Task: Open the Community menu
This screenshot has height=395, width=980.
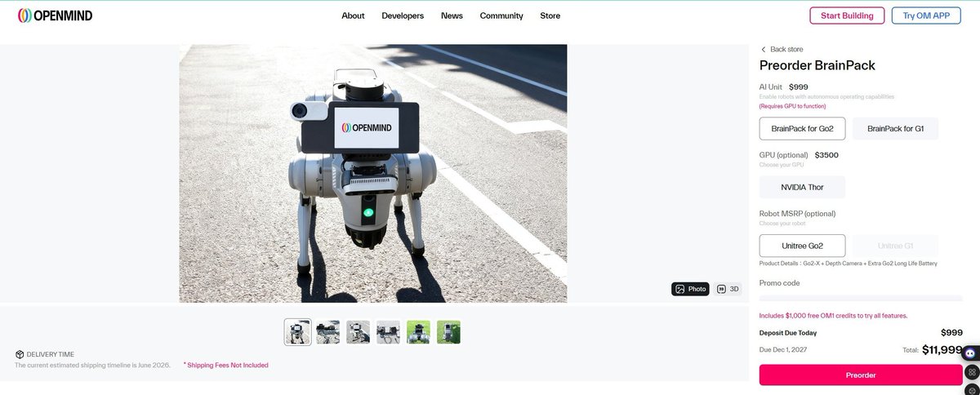Action: coord(501,16)
